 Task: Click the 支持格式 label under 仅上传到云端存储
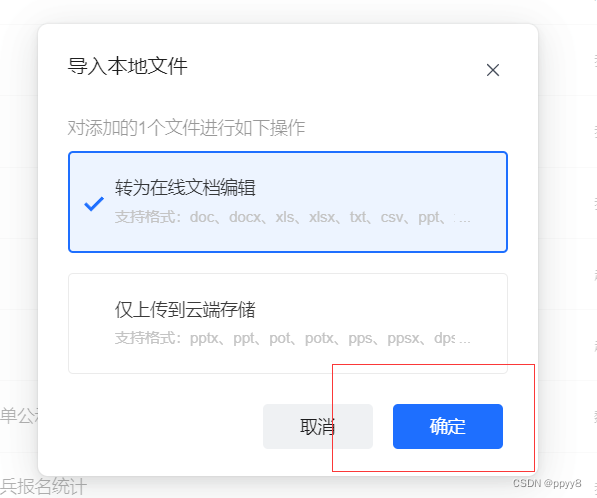145,338
